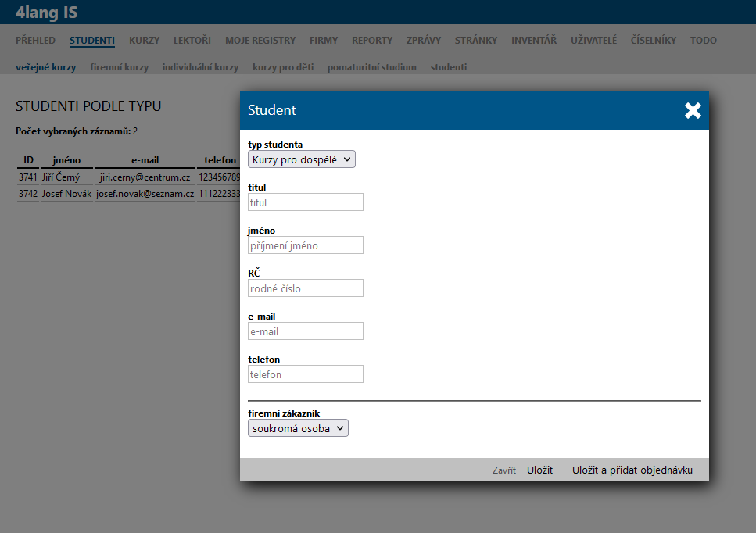Open the KURZY menu item

(x=144, y=41)
